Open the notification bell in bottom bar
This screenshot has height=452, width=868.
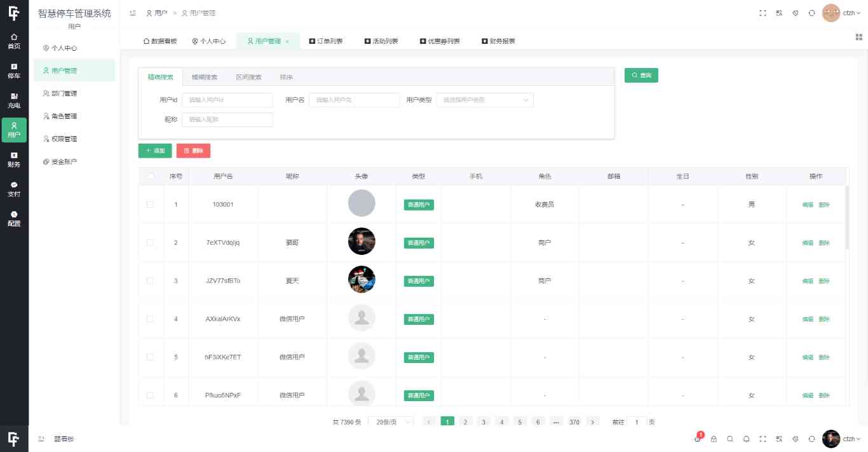(x=746, y=439)
